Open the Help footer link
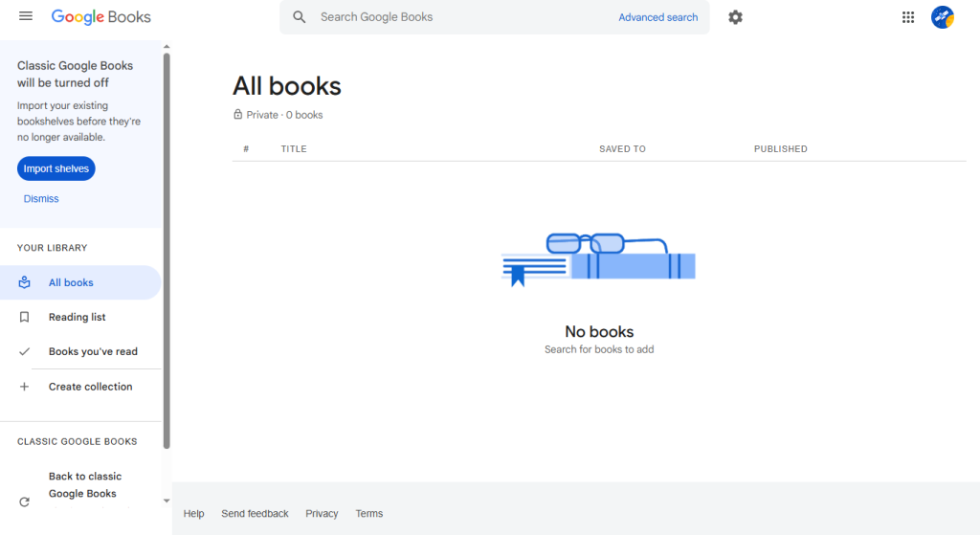This screenshot has width=980, height=535. (x=193, y=514)
